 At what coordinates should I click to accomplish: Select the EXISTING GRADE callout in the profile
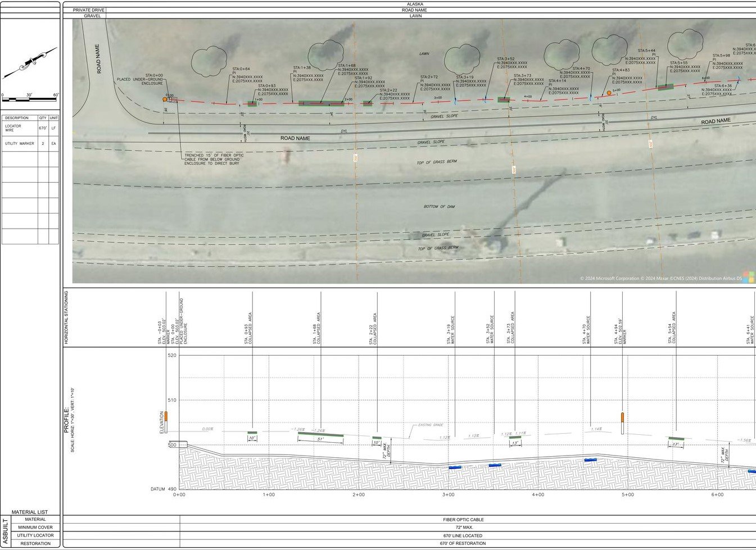click(x=430, y=425)
